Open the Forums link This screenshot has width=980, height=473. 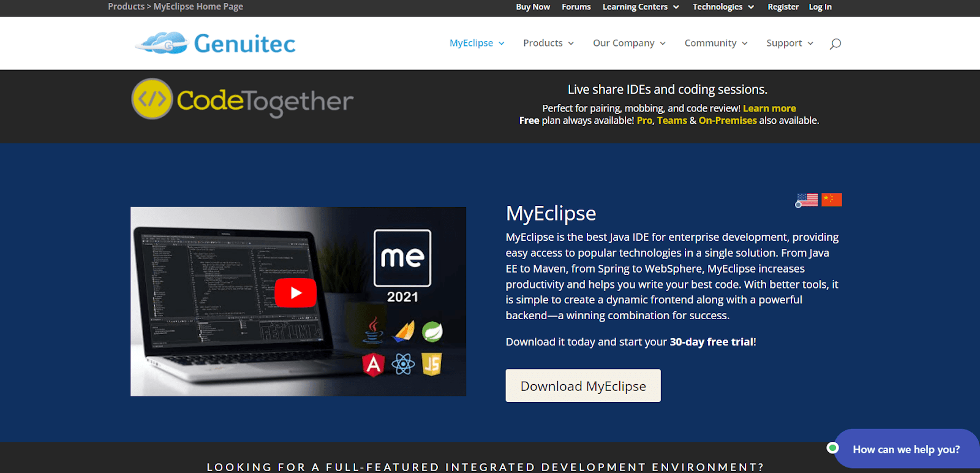click(x=576, y=7)
